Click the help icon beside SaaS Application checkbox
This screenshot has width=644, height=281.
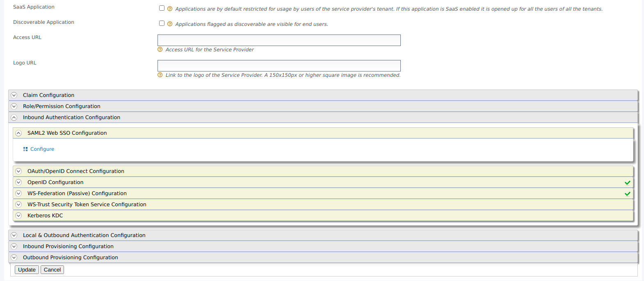click(170, 8)
